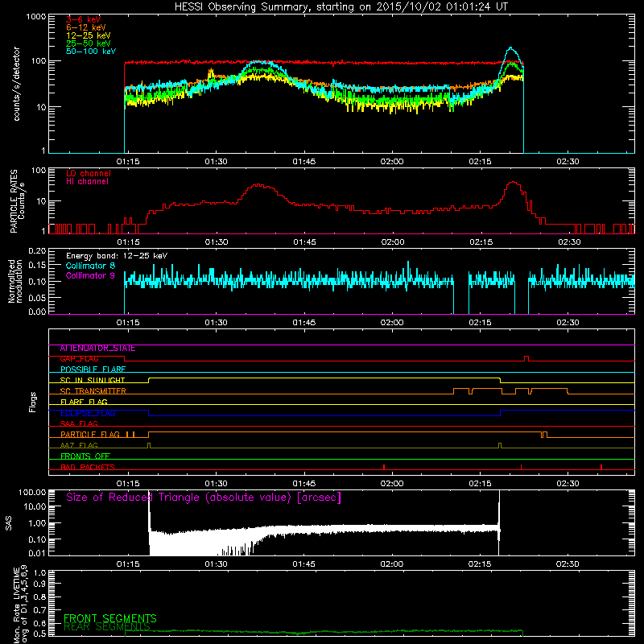Select the yellow 12-25 keV legend label in the top plot
Screen dimensions: 644x644
pyautogui.click(x=89, y=35)
